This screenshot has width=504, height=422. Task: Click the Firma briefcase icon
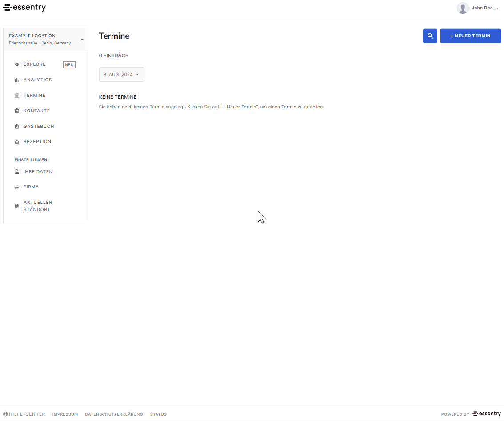pyautogui.click(x=17, y=187)
